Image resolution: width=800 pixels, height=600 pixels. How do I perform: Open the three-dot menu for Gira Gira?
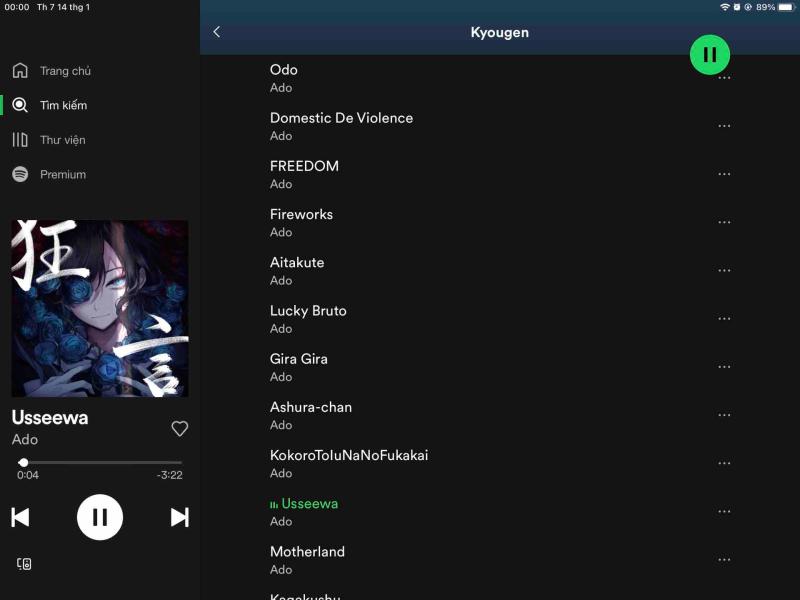[x=724, y=367]
